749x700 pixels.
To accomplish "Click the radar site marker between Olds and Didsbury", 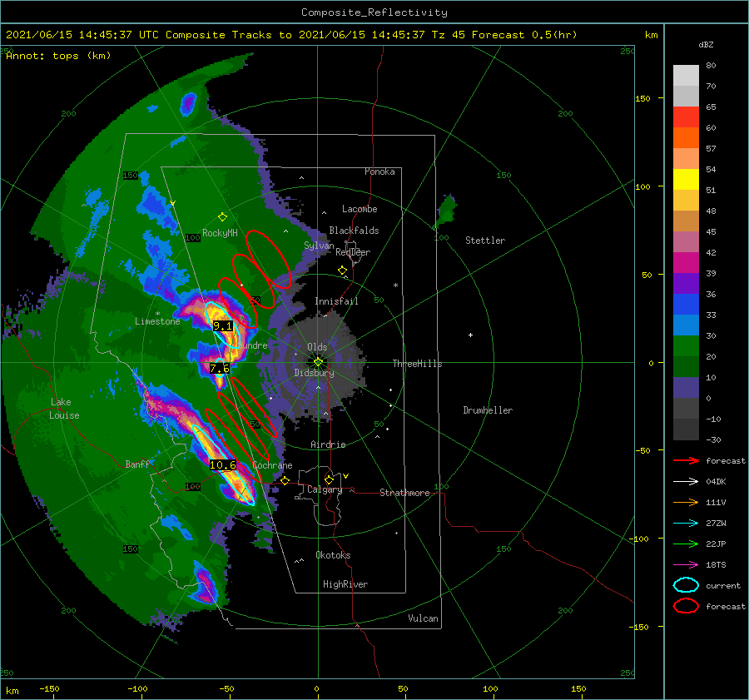I will [318, 362].
